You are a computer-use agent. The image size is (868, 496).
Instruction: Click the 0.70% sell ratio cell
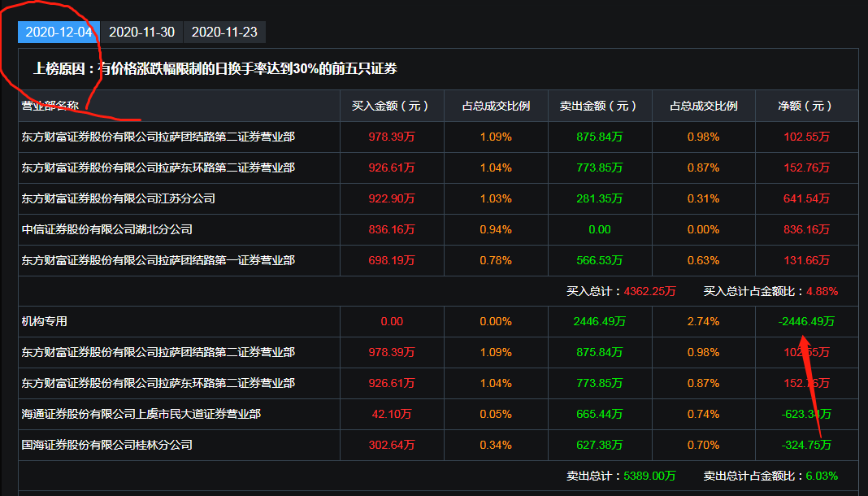point(703,445)
